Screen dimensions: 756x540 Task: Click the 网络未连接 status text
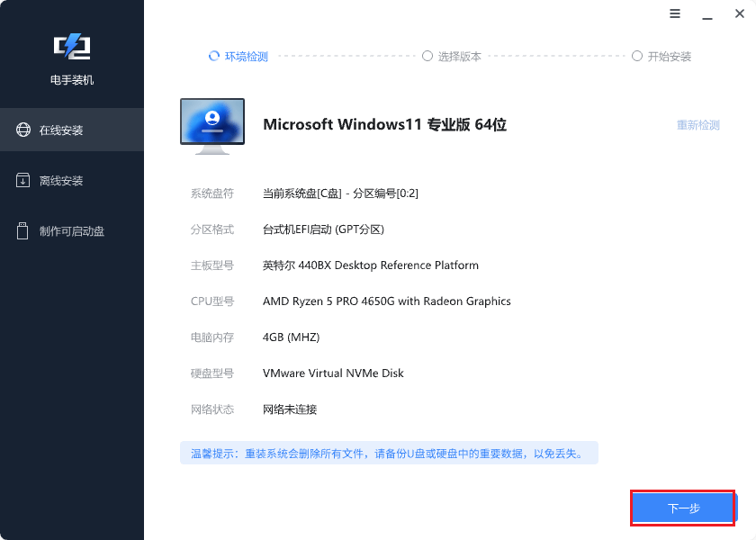[291, 409]
